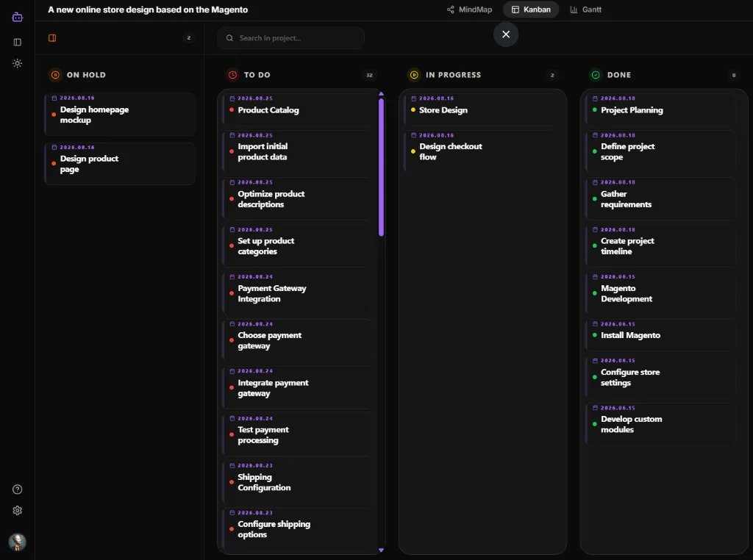This screenshot has height=560, width=753.
Task: Click the Search in project field
Action: [x=290, y=38]
